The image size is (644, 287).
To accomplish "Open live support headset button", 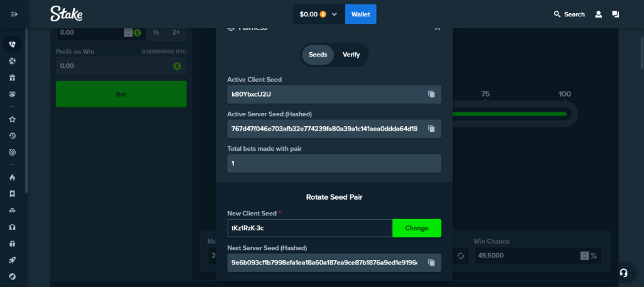I will pyautogui.click(x=623, y=273).
